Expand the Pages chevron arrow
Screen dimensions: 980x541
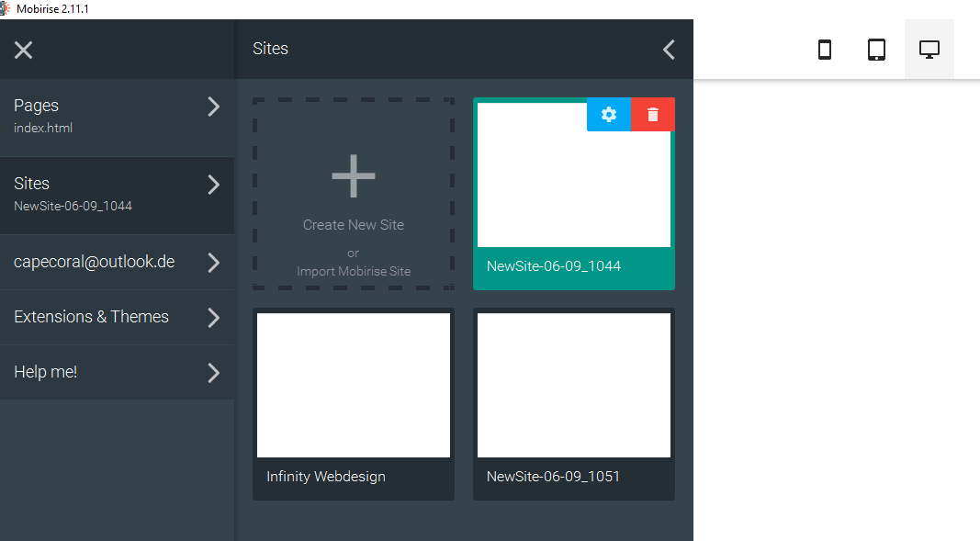point(213,107)
